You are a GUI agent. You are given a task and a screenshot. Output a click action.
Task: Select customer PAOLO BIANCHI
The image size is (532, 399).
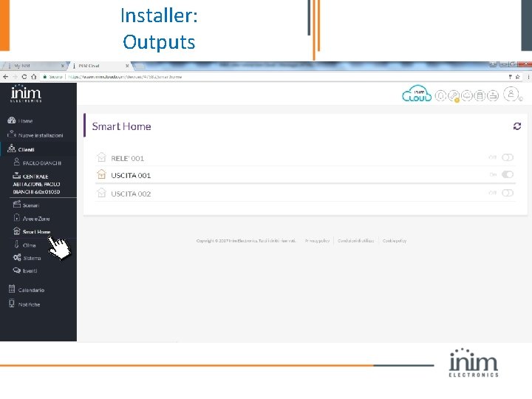click(38, 163)
